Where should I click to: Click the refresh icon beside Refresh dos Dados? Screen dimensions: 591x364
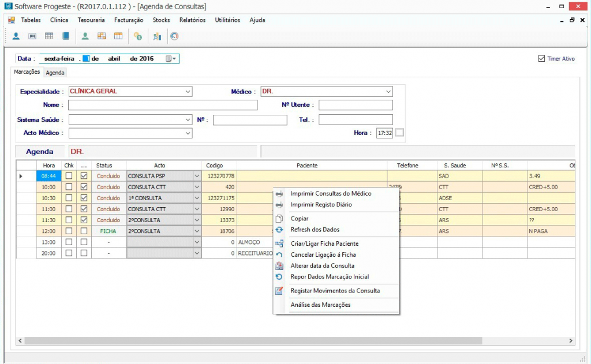click(x=279, y=230)
